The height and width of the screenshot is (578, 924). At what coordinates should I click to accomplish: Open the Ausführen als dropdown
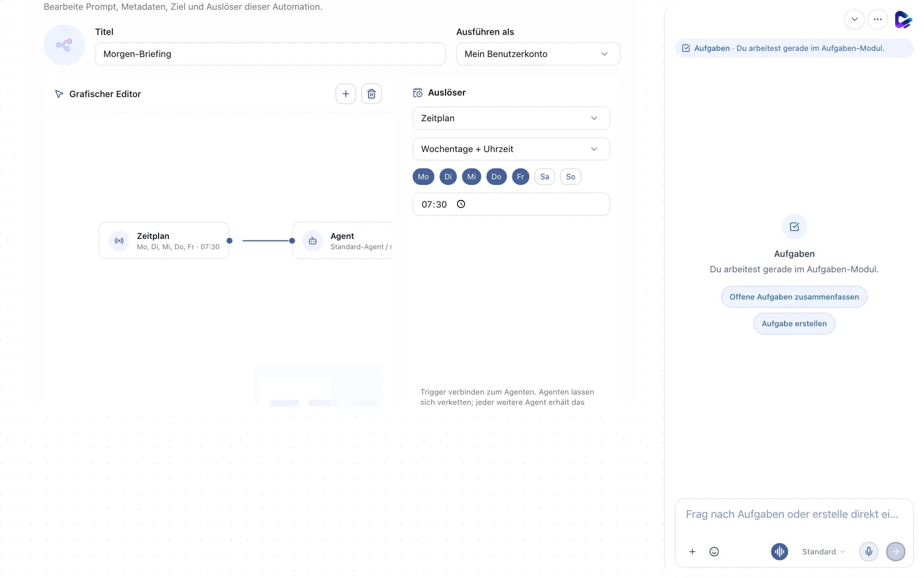538,54
